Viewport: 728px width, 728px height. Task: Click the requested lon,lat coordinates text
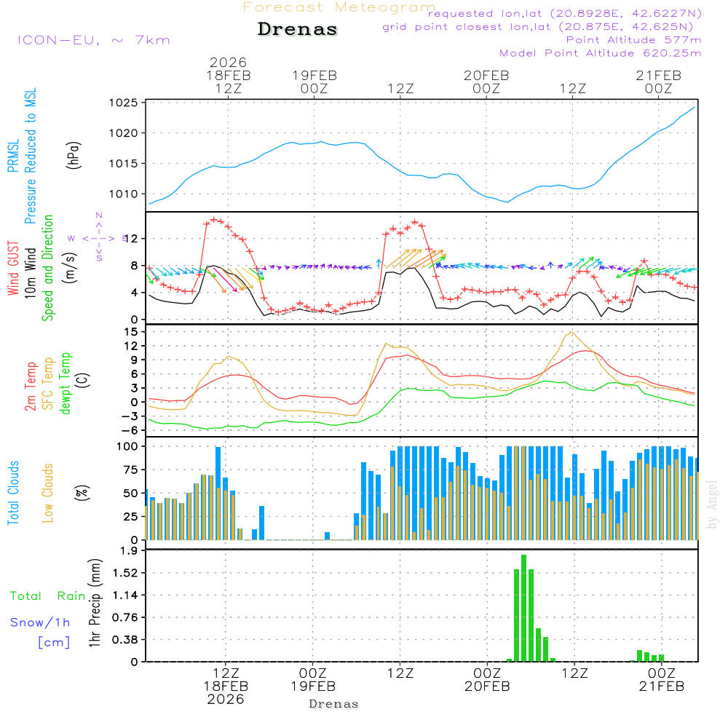565,14
